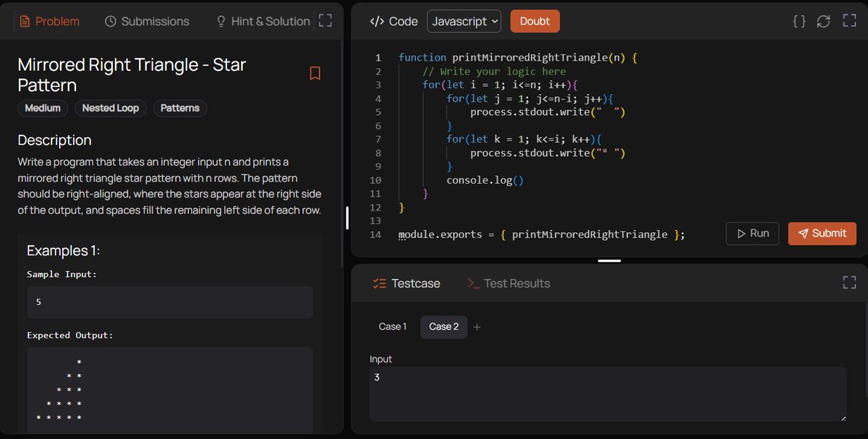Click the module.exports line in editor
This screenshot has height=439, width=868.
pos(542,234)
